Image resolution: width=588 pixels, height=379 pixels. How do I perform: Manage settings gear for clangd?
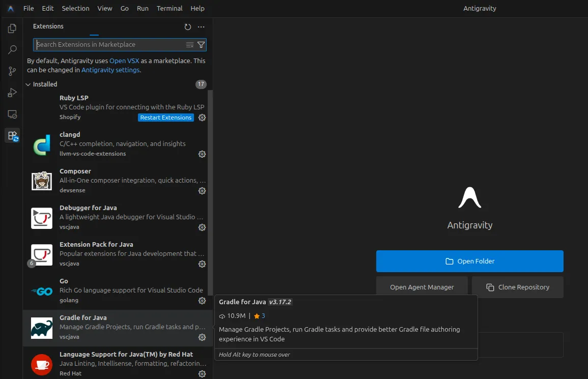click(x=202, y=154)
